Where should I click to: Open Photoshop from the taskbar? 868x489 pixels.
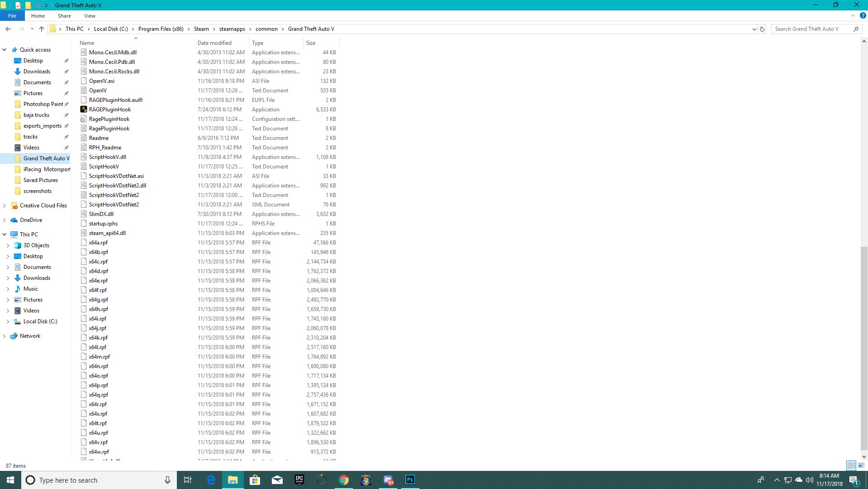[x=410, y=480]
